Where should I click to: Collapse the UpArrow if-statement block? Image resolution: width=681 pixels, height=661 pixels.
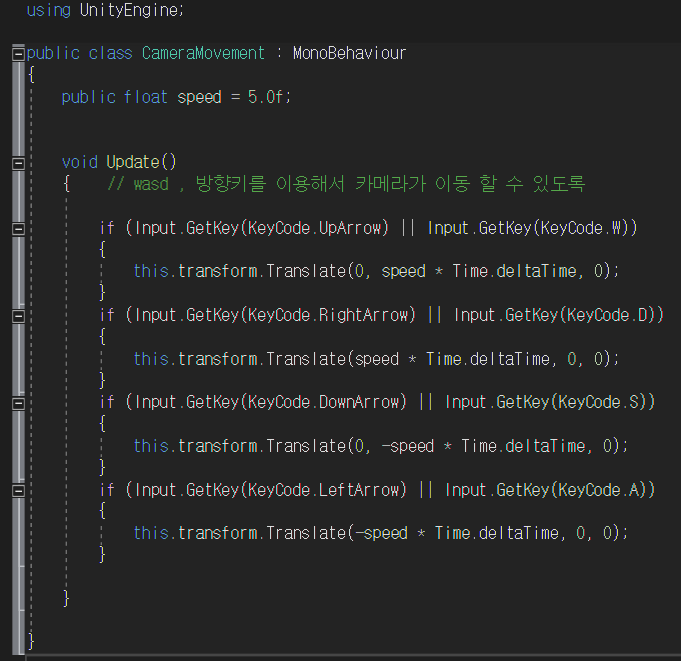point(18,228)
